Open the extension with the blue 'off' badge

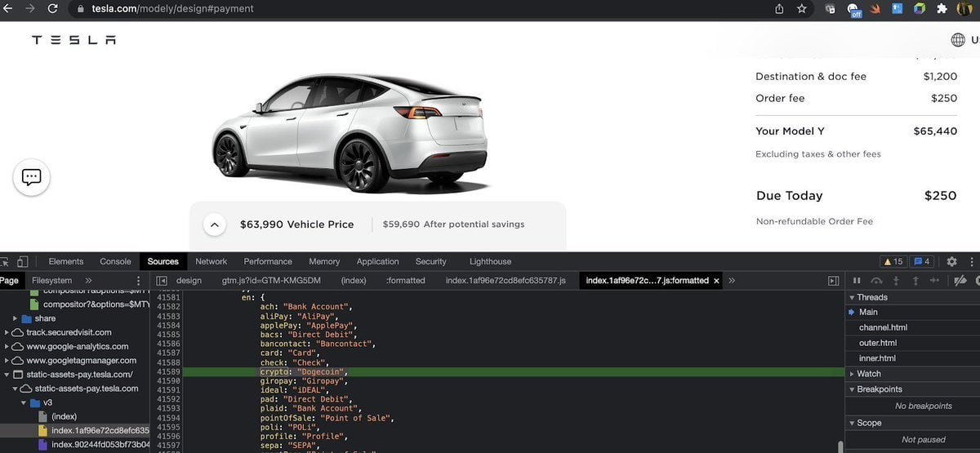point(853,10)
